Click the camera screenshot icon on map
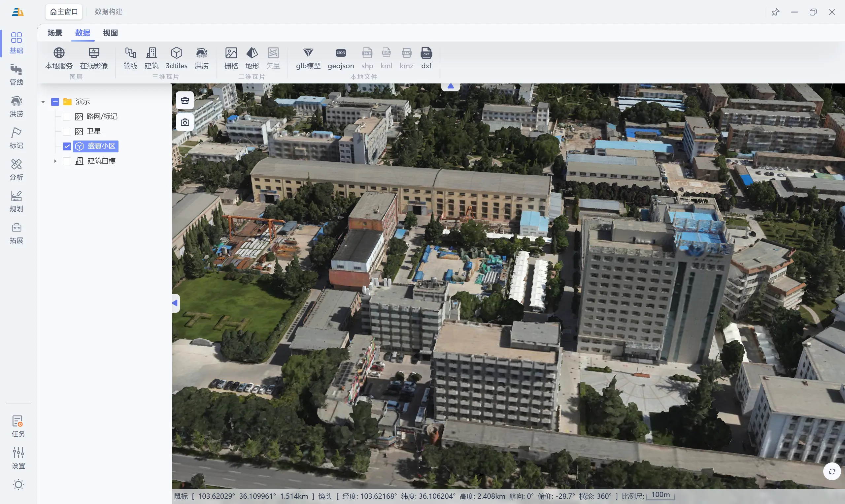This screenshot has height=504, width=845. tap(185, 122)
